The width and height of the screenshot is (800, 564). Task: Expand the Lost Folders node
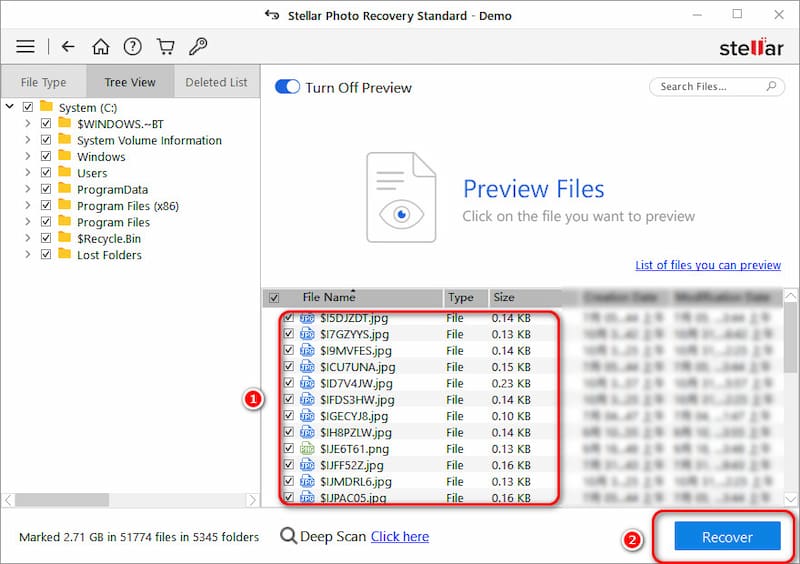tap(28, 254)
